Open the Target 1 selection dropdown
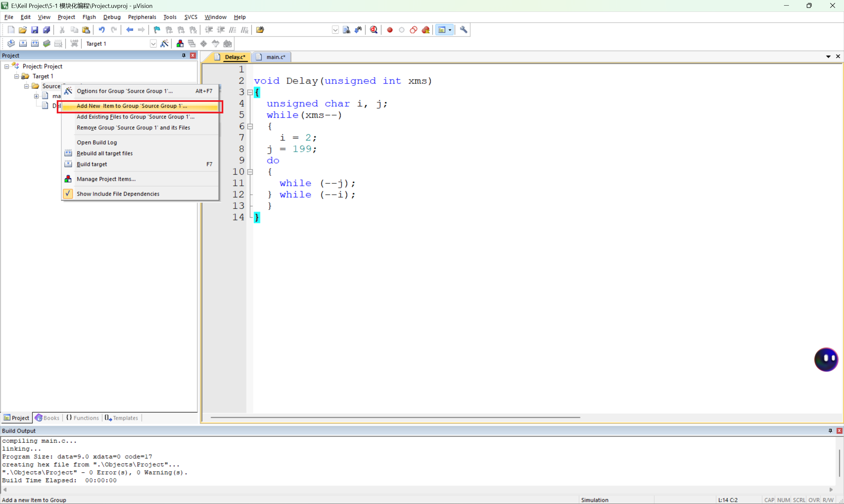This screenshot has width=844, height=504. (x=153, y=44)
